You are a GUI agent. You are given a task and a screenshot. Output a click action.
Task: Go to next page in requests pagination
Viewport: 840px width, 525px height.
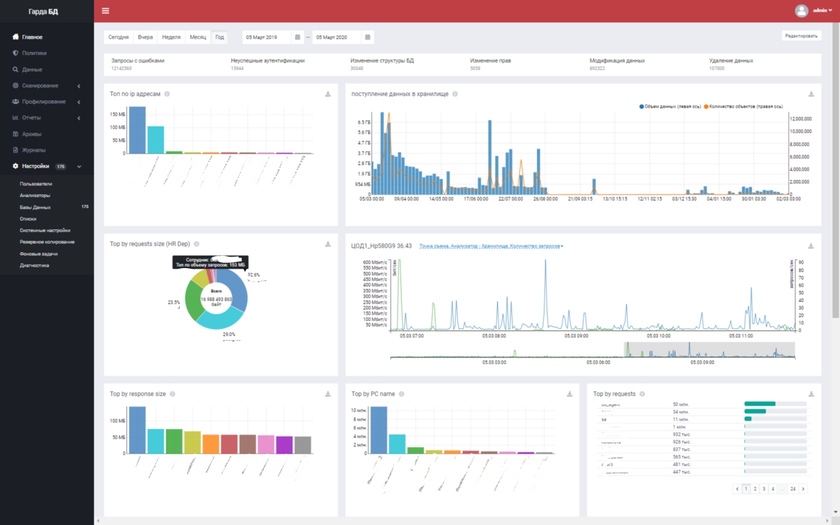805,489
